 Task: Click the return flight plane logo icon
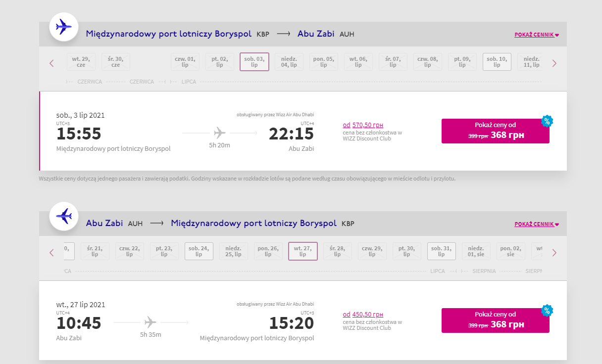click(64, 216)
